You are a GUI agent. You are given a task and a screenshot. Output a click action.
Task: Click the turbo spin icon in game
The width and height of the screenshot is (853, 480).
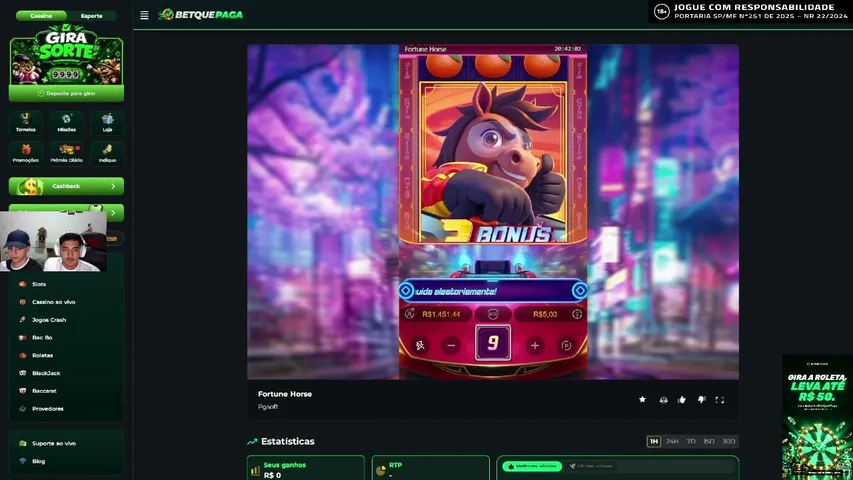pos(420,345)
